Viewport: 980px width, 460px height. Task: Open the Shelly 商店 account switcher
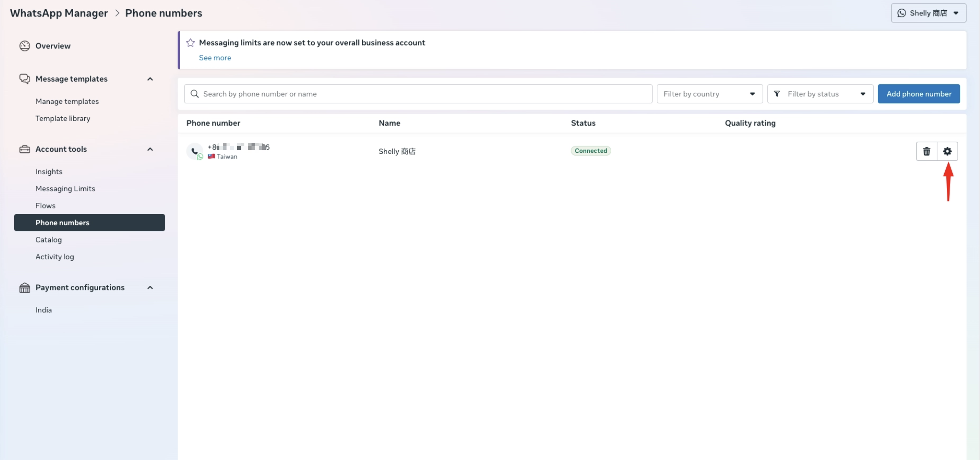[x=928, y=13]
